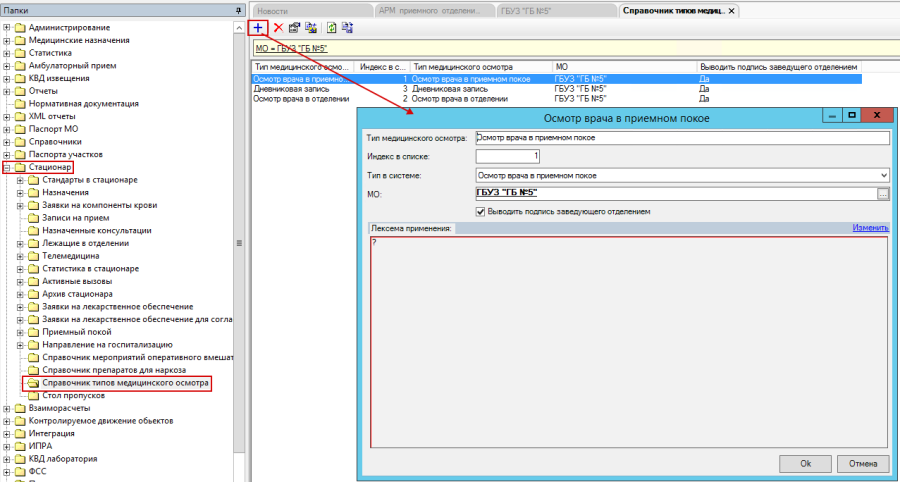
Task: Select the Осмотр врача в отделении table row
Action: coord(556,99)
